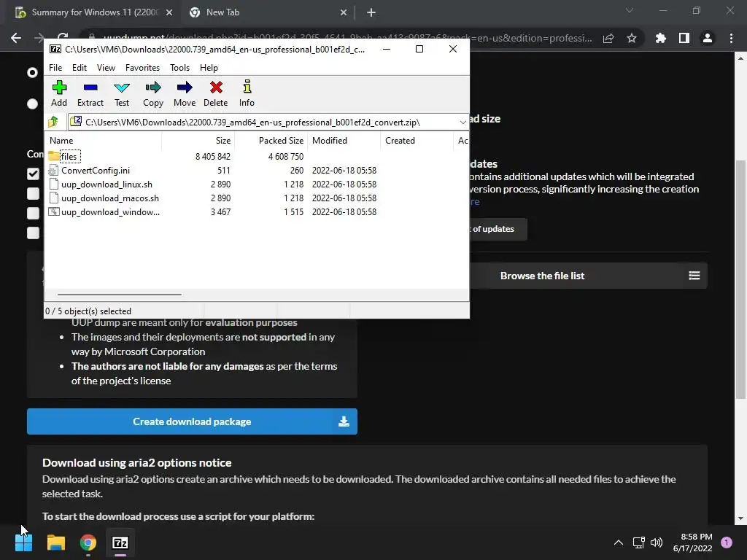Viewport: 747px width, 560px height.
Task: Expand the 7-Zip address path dropdown
Action: [x=462, y=122]
